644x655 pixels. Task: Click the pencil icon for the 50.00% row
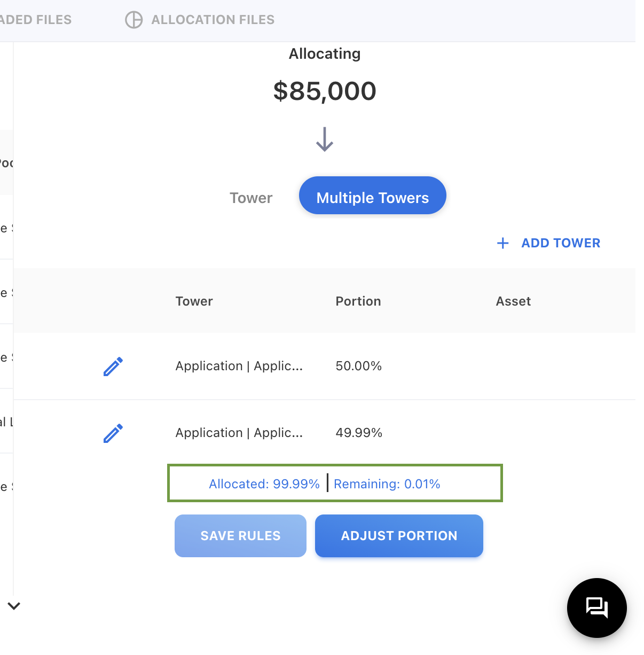tap(113, 367)
